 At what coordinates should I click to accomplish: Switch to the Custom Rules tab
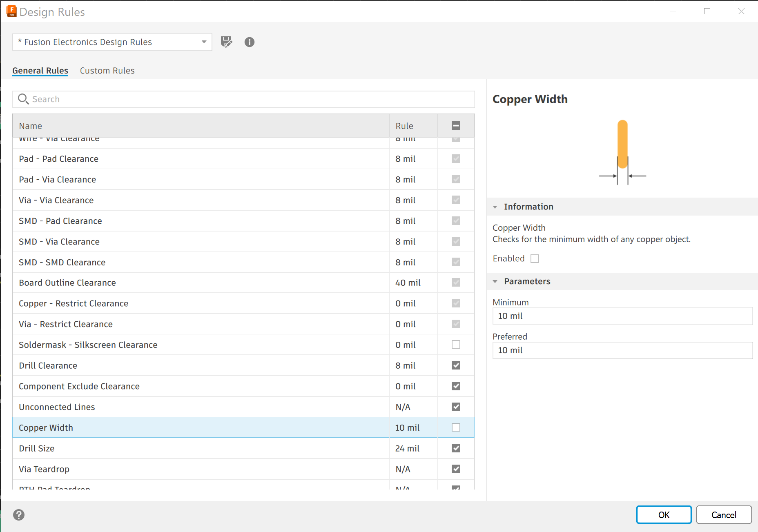tap(107, 71)
